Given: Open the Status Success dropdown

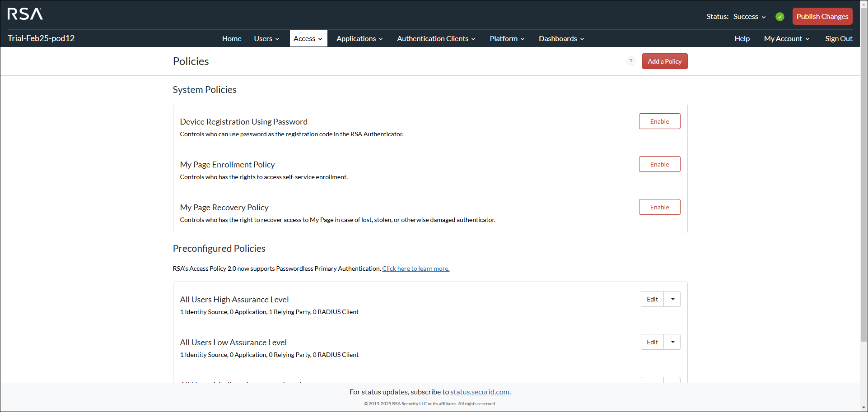Looking at the screenshot, I should pyautogui.click(x=749, y=17).
